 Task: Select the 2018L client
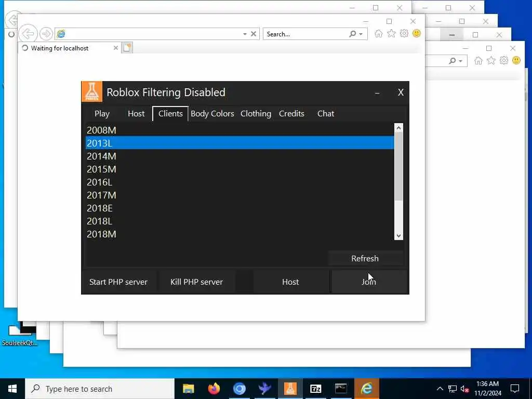[240, 221]
